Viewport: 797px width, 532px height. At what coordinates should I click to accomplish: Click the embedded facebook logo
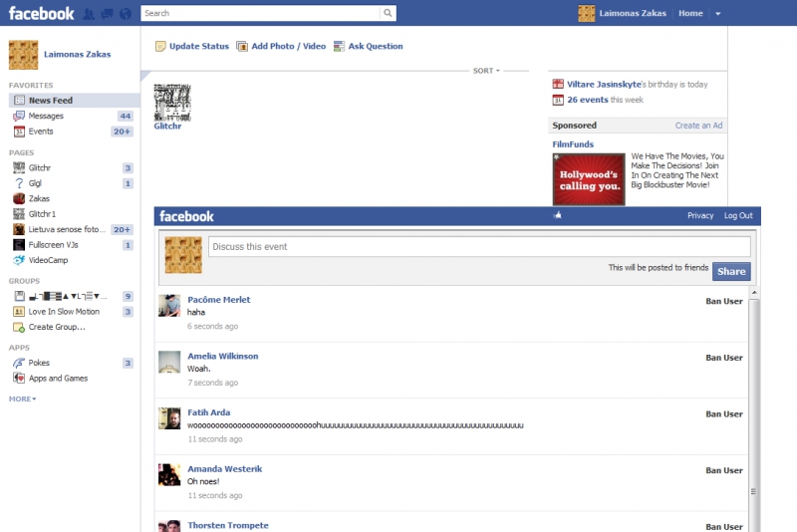click(x=186, y=216)
